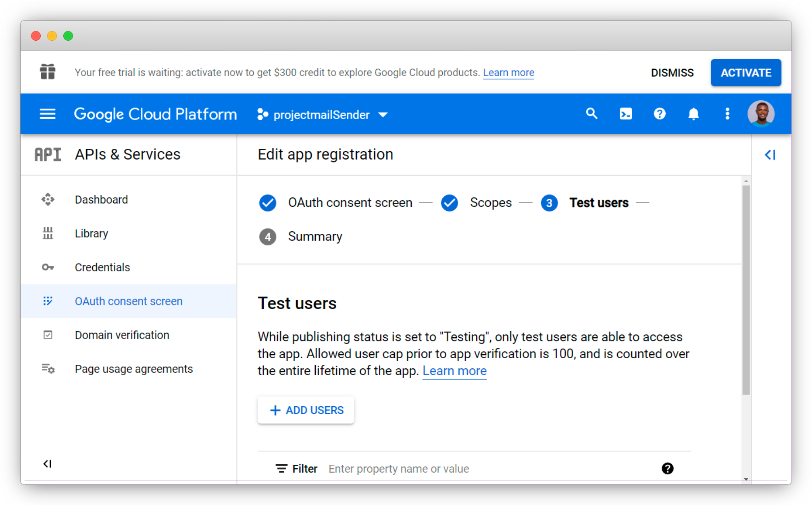
Task: Click the Filter lines icon
Action: [281, 469]
